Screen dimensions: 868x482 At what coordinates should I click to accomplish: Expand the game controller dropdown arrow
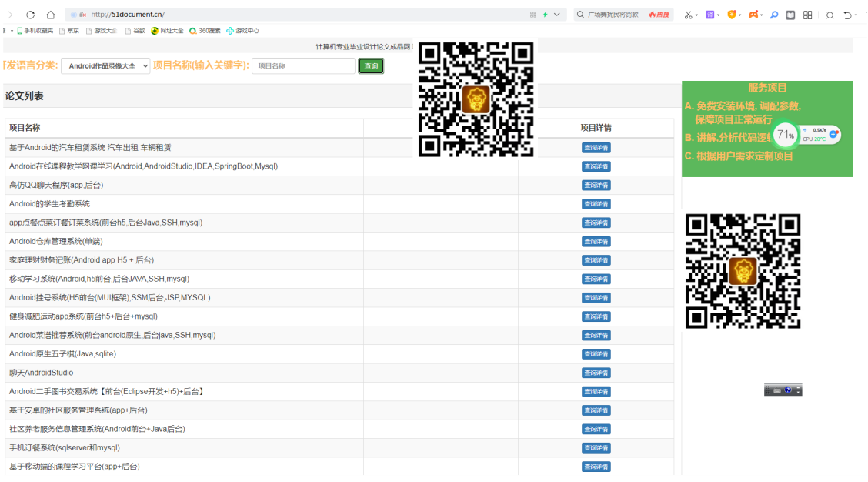click(762, 15)
